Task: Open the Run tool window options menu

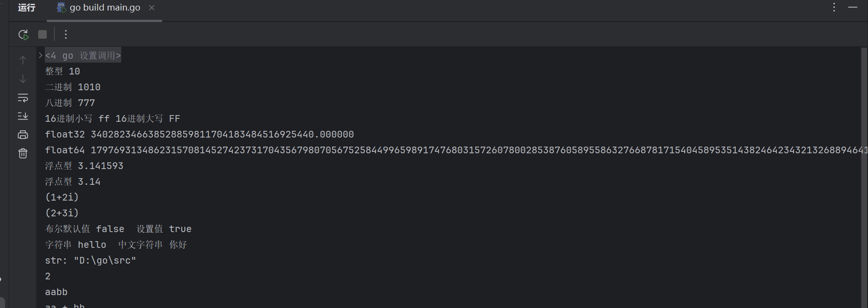Action: [x=834, y=7]
